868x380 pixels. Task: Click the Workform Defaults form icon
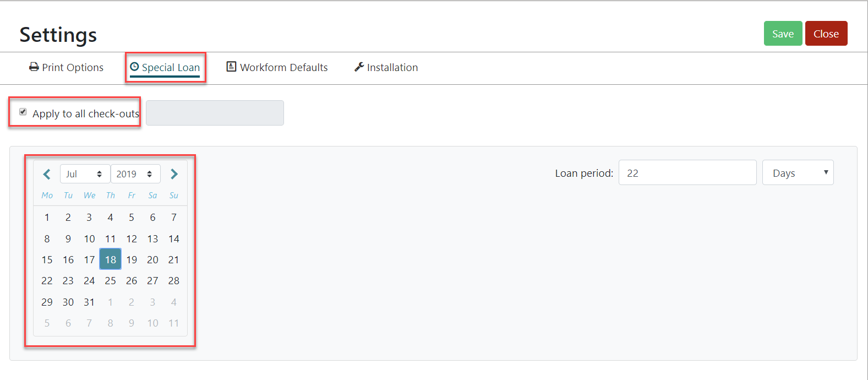tap(232, 67)
